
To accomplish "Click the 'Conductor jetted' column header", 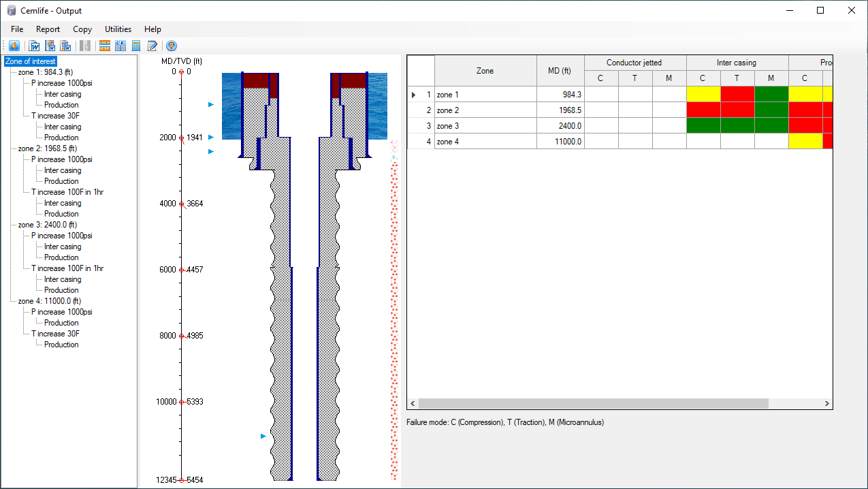I will 634,63.
